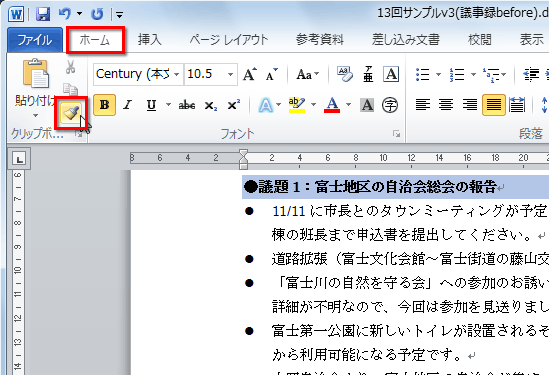Grow the font size
Screen dimensions: 549x375
tap(249, 74)
